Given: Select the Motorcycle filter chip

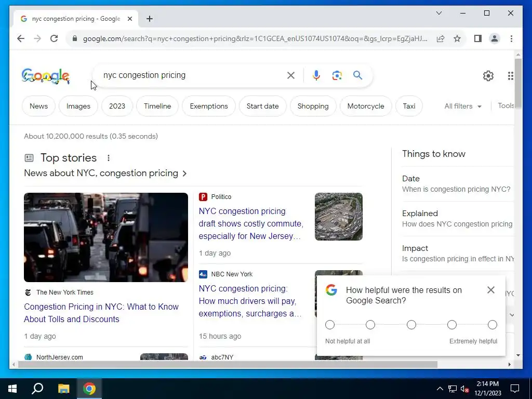Looking at the screenshot, I should click(366, 106).
